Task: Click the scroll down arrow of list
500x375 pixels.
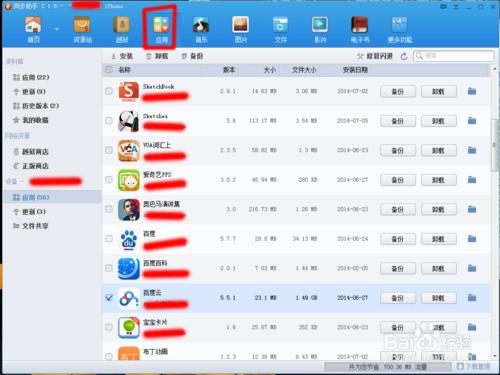Action: pyautogui.click(x=494, y=356)
